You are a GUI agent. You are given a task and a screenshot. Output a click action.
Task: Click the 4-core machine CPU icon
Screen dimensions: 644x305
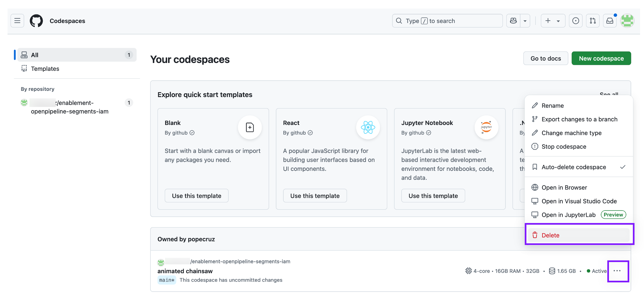pyautogui.click(x=468, y=271)
